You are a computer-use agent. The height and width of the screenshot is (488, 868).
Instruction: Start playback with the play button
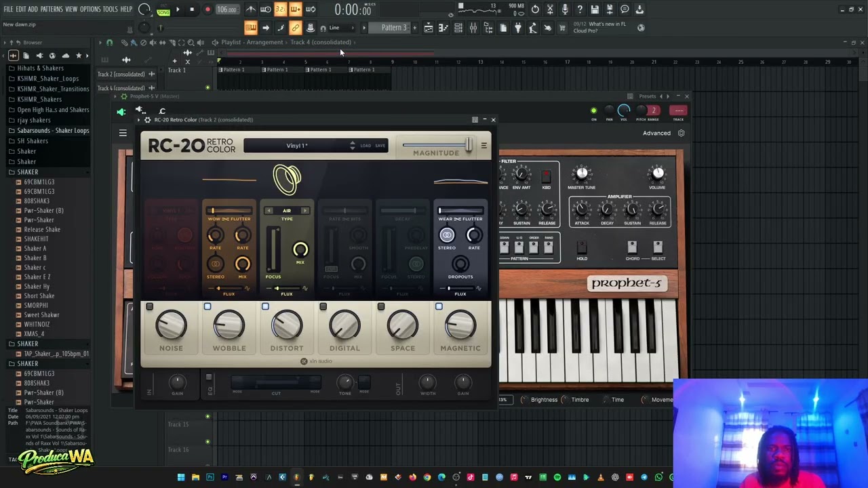(x=178, y=9)
